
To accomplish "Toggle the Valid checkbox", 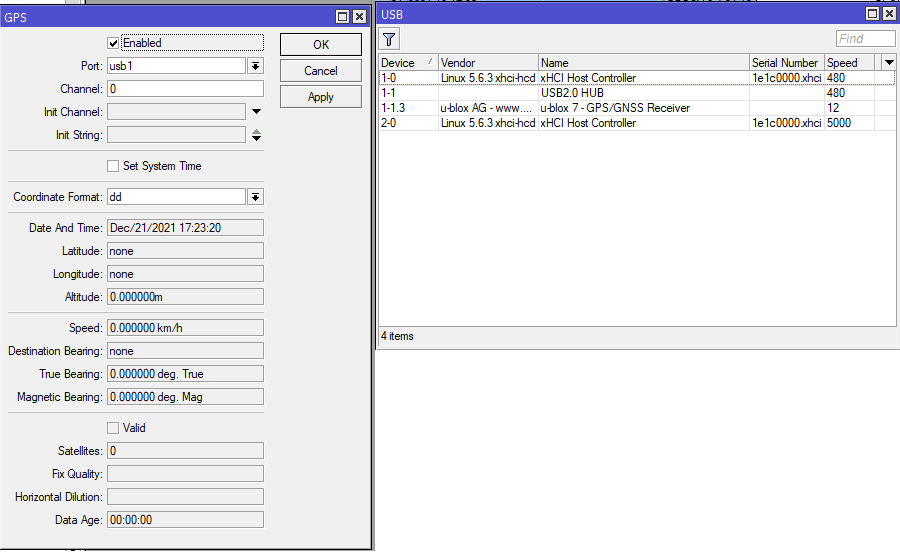I will tap(113, 428).
